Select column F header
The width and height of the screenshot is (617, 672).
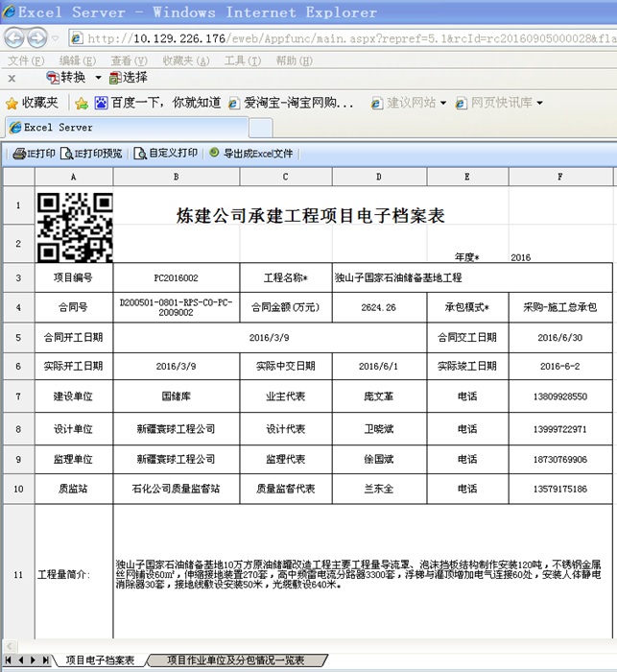(x=560, y=177)
